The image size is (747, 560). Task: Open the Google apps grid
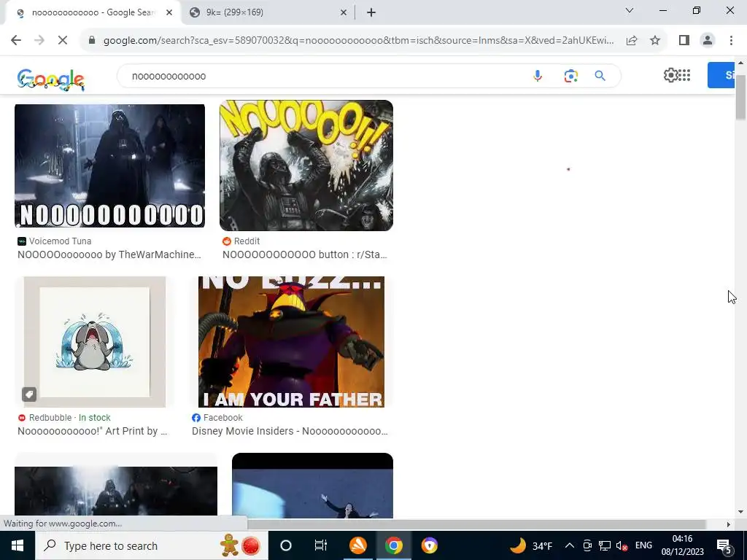(684, 75)
